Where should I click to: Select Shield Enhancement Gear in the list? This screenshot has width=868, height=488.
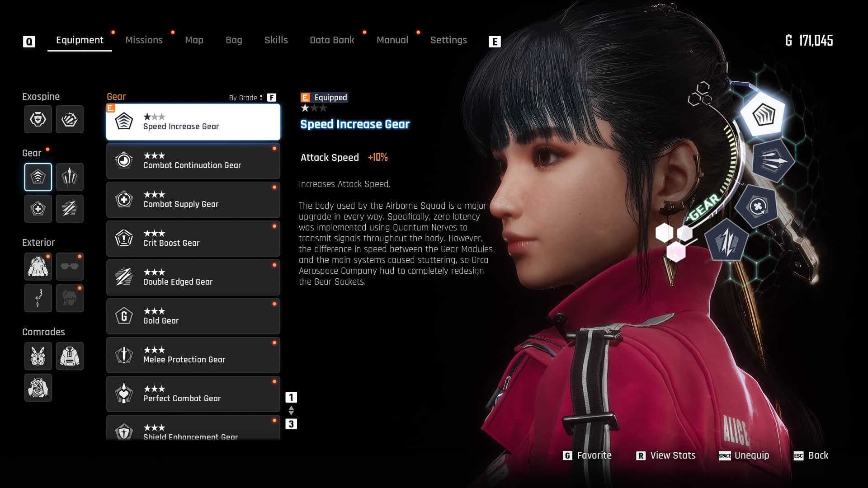coord(193,428)
